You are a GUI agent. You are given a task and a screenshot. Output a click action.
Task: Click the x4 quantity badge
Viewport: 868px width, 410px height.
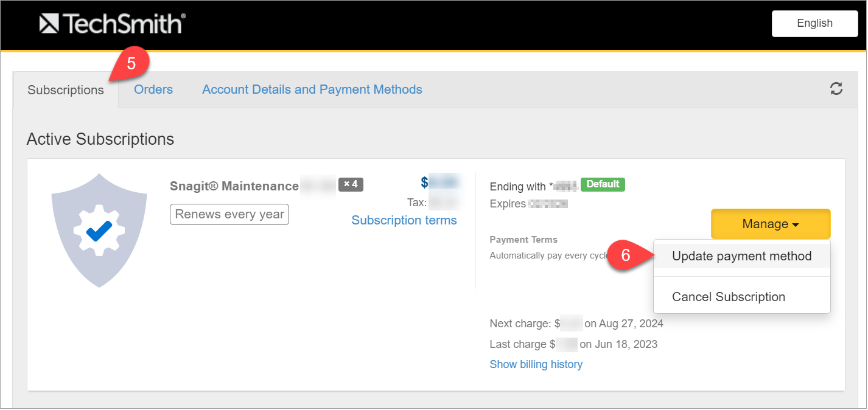point(351,184)
